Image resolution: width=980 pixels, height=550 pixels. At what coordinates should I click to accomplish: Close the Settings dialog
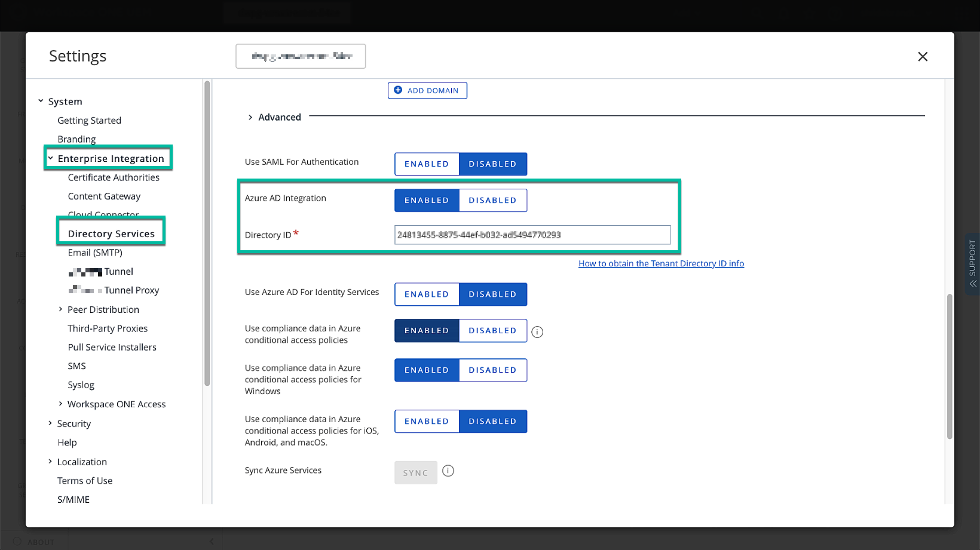(923, 57)
